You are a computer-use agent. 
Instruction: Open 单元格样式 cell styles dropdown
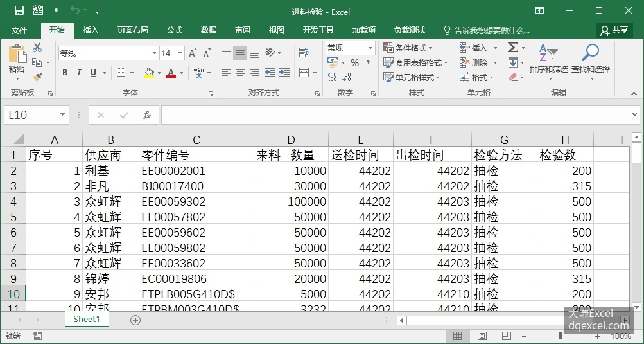[x=412, y=77]
